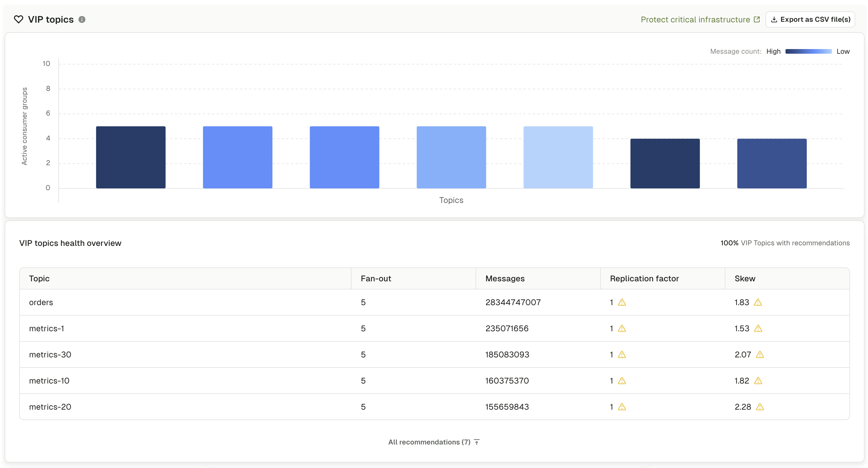
Task: Sort the table by the Messages column
Action: 505,278
